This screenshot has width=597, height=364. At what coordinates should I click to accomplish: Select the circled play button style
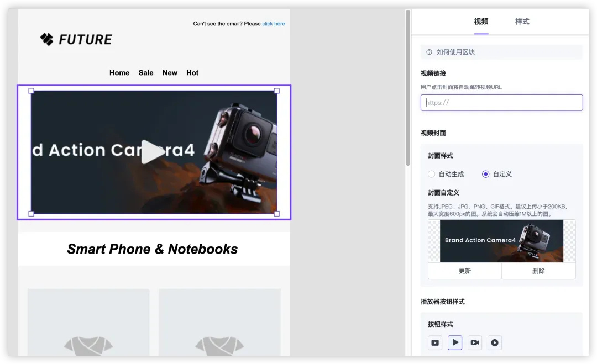coord(495,342)
